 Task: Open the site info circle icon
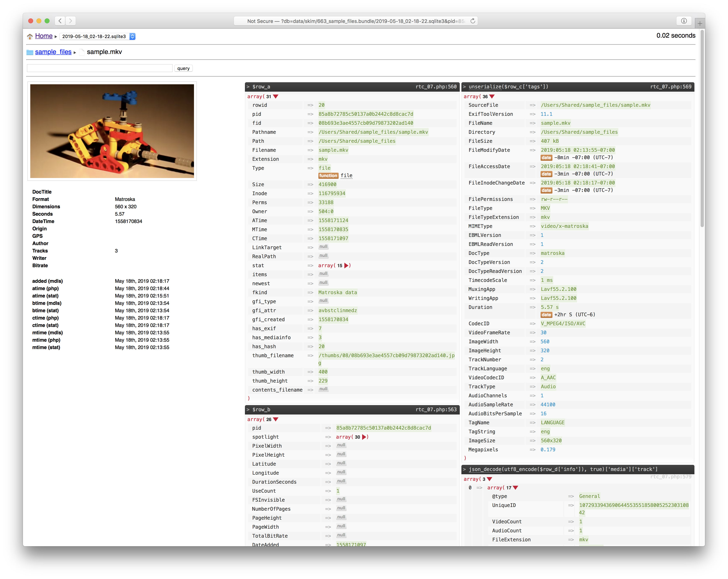click(684, 21)
